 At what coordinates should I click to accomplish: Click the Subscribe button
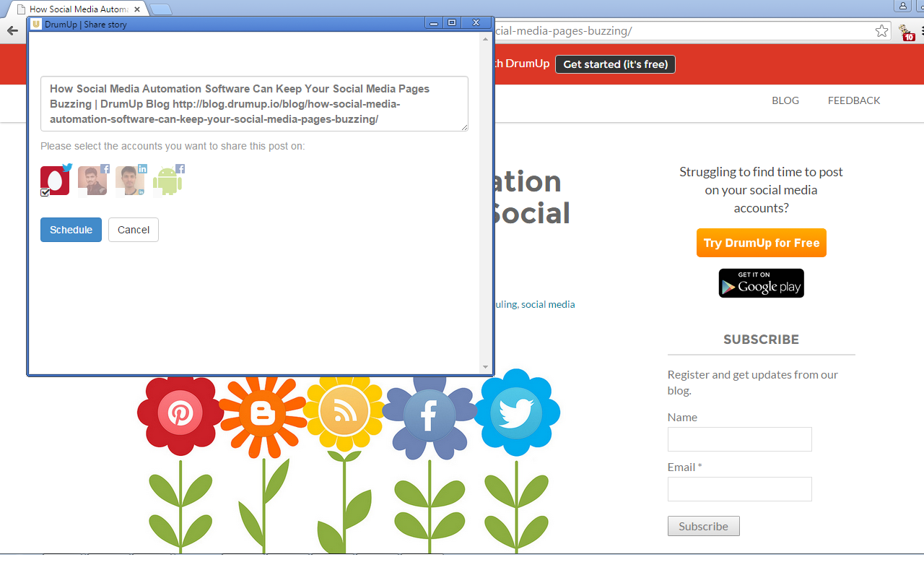(704, 526)
